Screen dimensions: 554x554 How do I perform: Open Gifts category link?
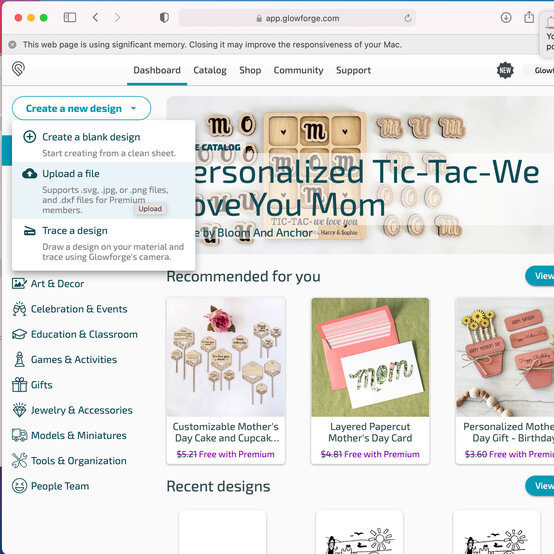coord(42,385)
